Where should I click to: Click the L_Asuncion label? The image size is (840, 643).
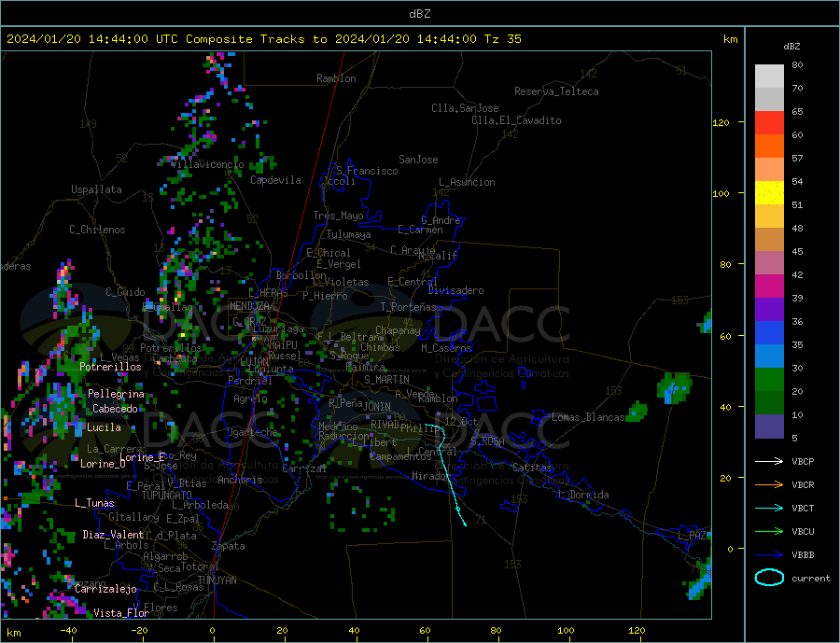(x=468, y=182)
